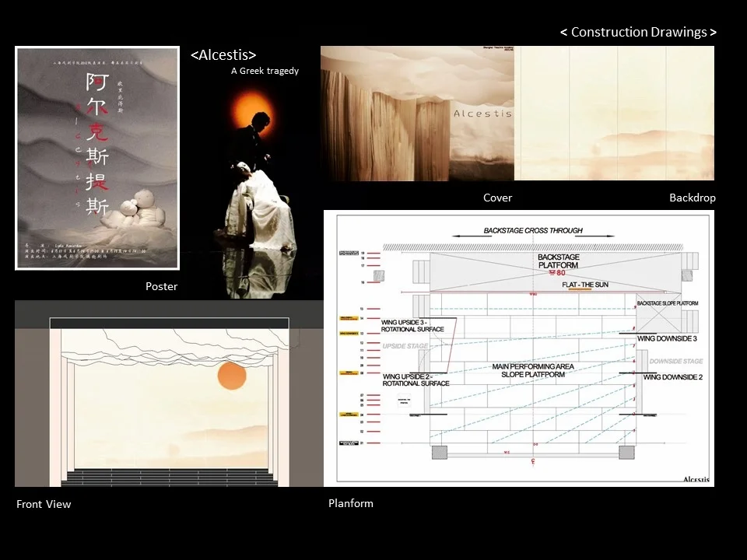Click the 'Poster' caption
This screenshot has width=747, height=560.
tap(162, 286)
